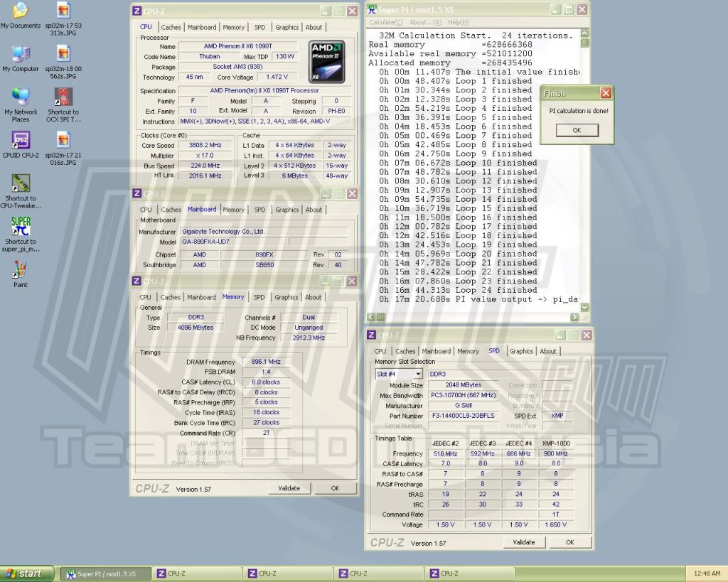
Task: Launch Paint from the desktop
Action: point(21,271)
